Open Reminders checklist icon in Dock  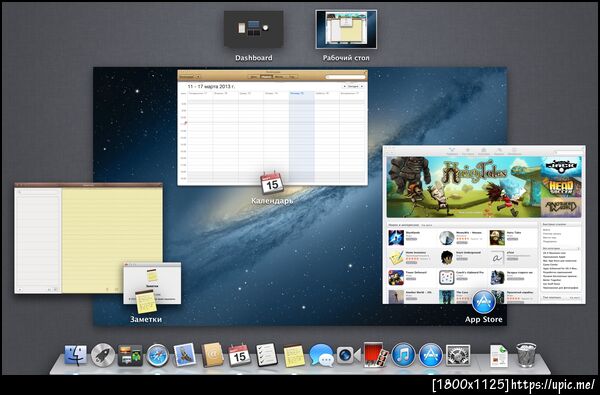tap(267, 355)
